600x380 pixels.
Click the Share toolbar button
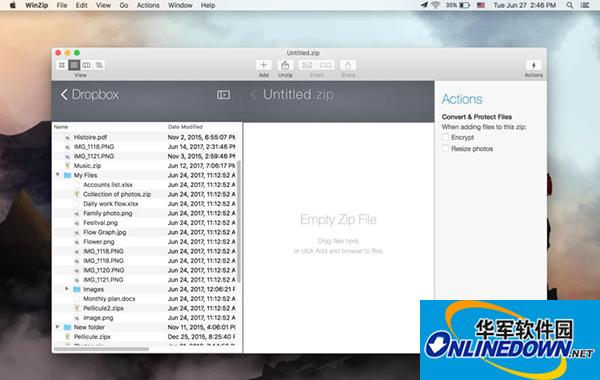(x=348, y=65)
